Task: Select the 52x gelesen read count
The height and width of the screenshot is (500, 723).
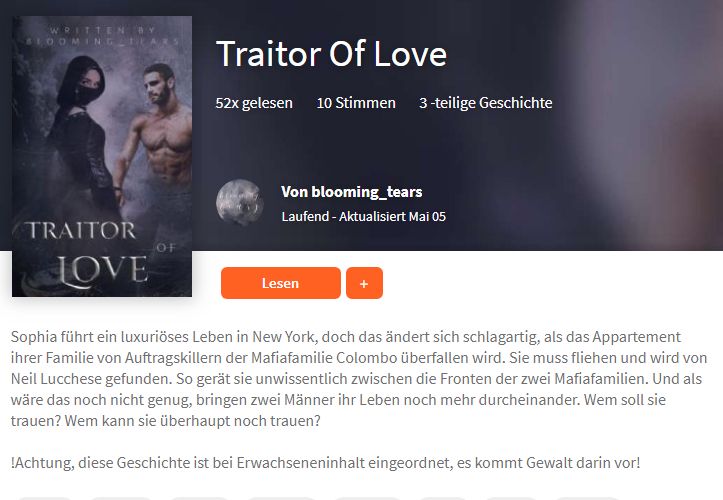Action: (x=254, y=102)
